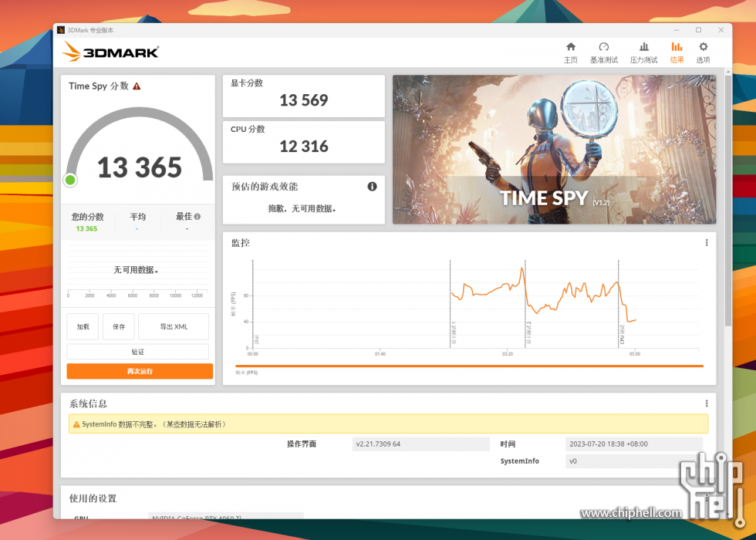The image size is (756, 540).
Task: Click the red warning icon beside Time Spy score
Action: pos(137,86)
